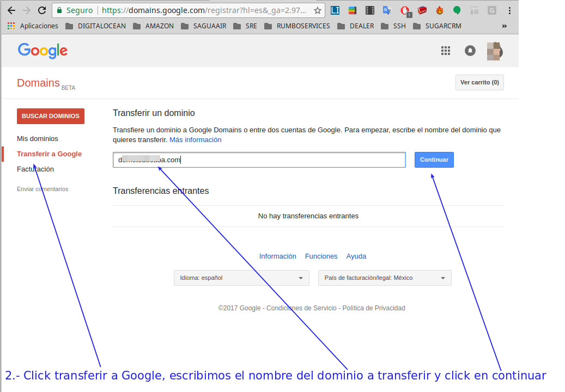Open the SUGARCRM bookmark folder
Image resolution: width=565 pixels, height=392 pixels.
pyautogui.click(x=437, y=26)
